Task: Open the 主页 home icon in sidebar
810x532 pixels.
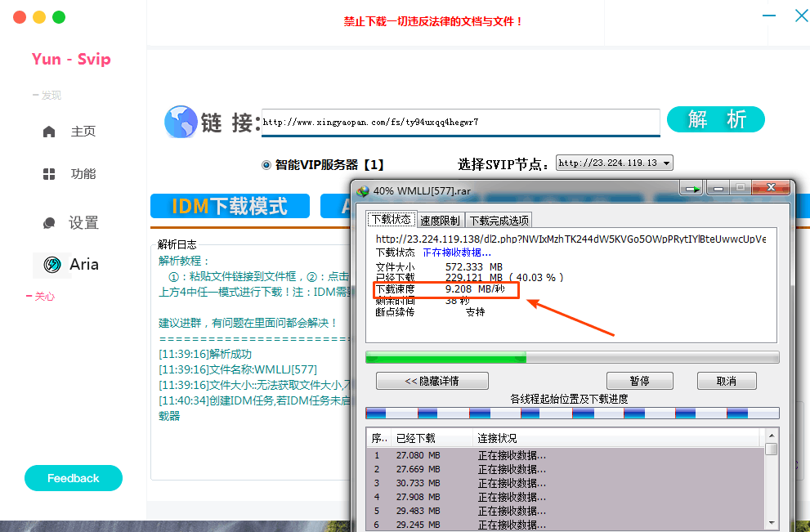Action: pos(49,132)
